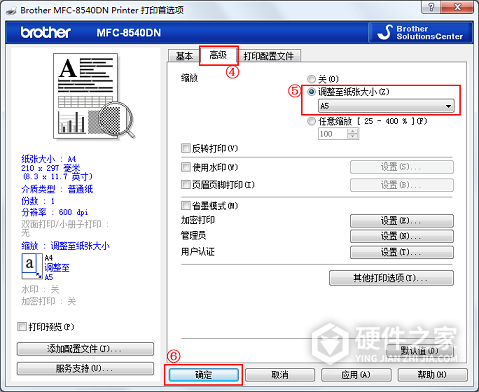
Task: Choose the 任意缩放 25-400% radio option
Action: [x=311, y=121]
